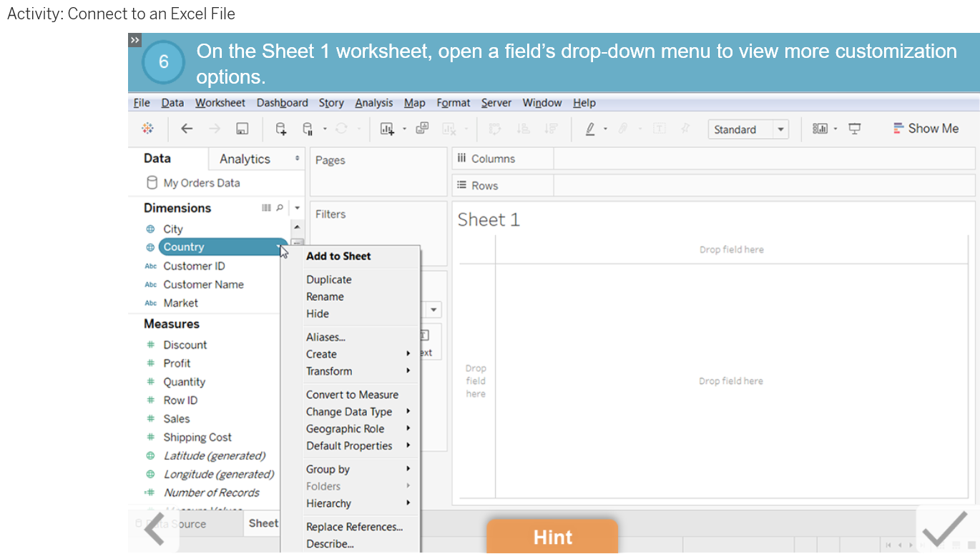This screenshot has width=980, height=554.
Task: Expand the Change Data Type submenu
Action: [x=408, y=412]
